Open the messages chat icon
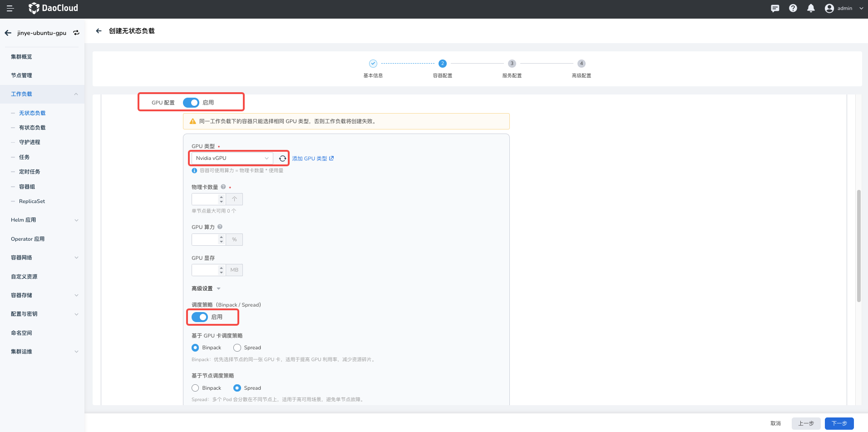This screenshot has height=432, width=868. [775, 8]
